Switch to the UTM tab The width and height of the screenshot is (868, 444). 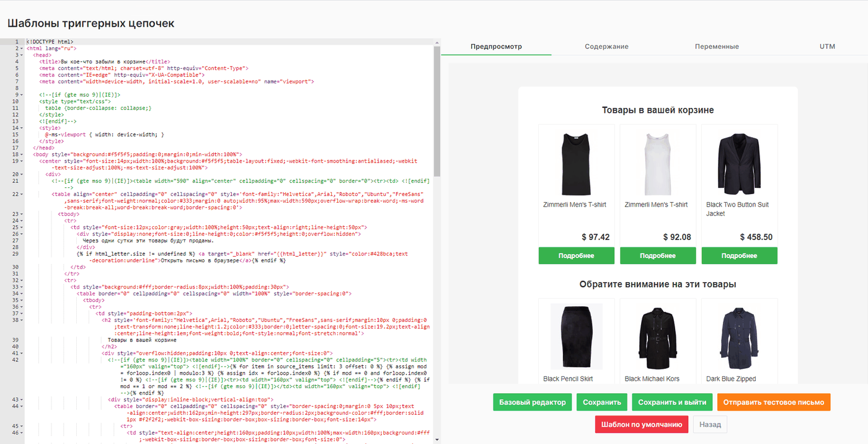(827, 47)
